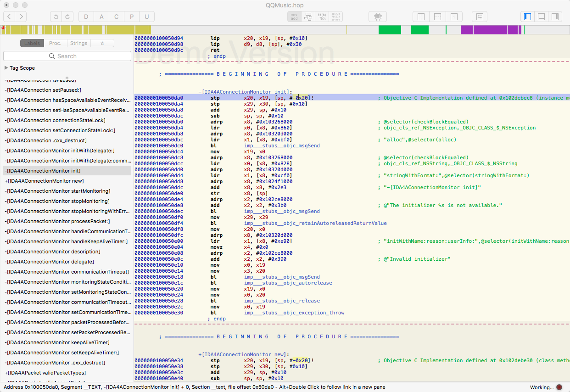Show pseudo-code view with if(b) icon
The image size is (570, 392).
(x=322, y=17)
